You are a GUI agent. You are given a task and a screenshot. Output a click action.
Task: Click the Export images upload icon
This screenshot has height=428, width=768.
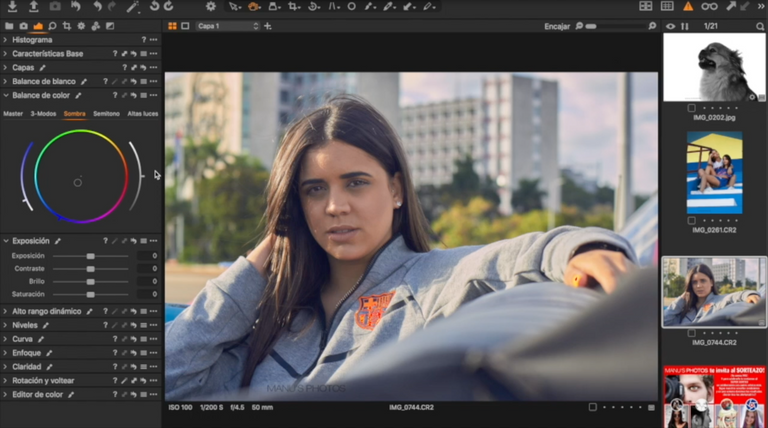pos(33,6)
